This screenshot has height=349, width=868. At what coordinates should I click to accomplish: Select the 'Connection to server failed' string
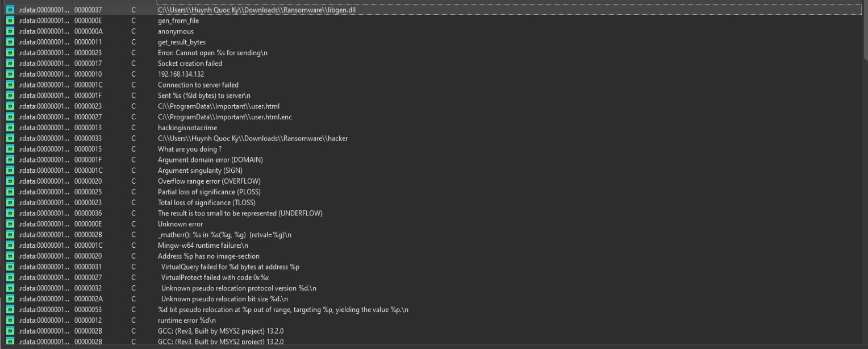click(198, 85)
